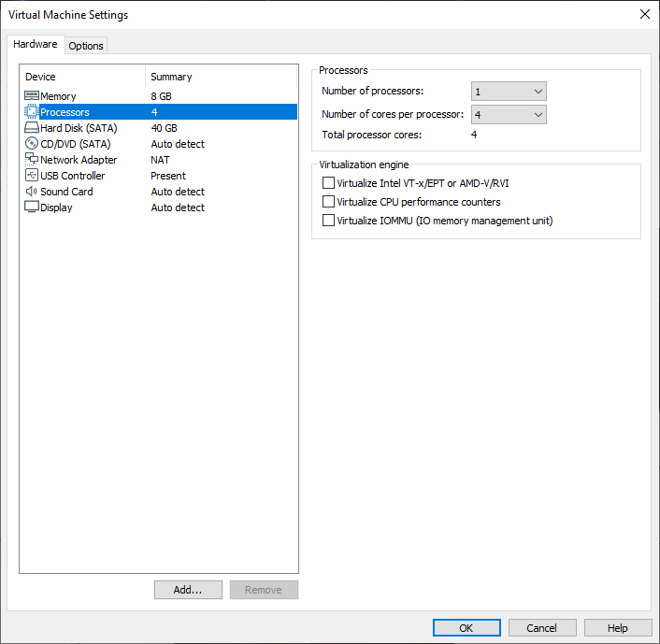Viewport: 660px width, 644px height.
Task: Switch to the Options tab
Action: coord(86,46)
